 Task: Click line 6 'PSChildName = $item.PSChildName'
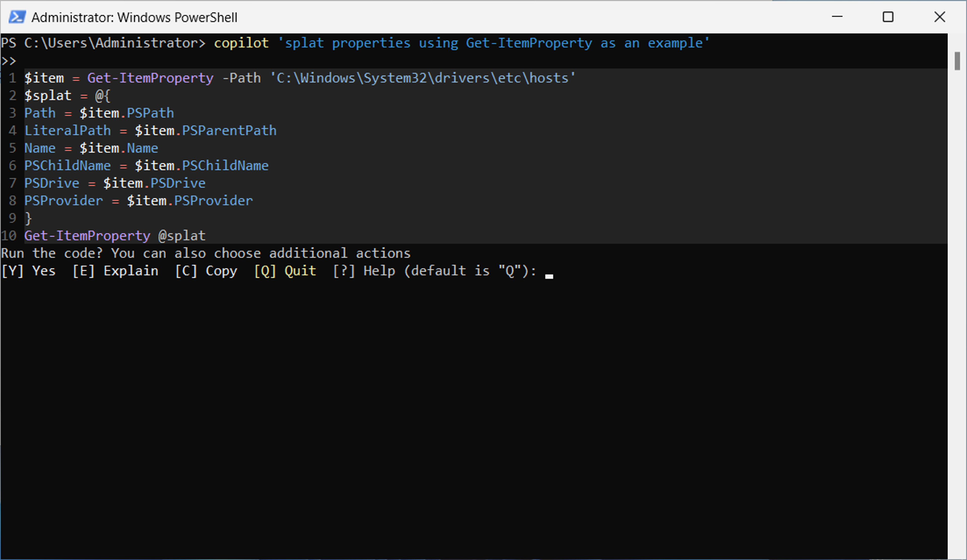147,166
